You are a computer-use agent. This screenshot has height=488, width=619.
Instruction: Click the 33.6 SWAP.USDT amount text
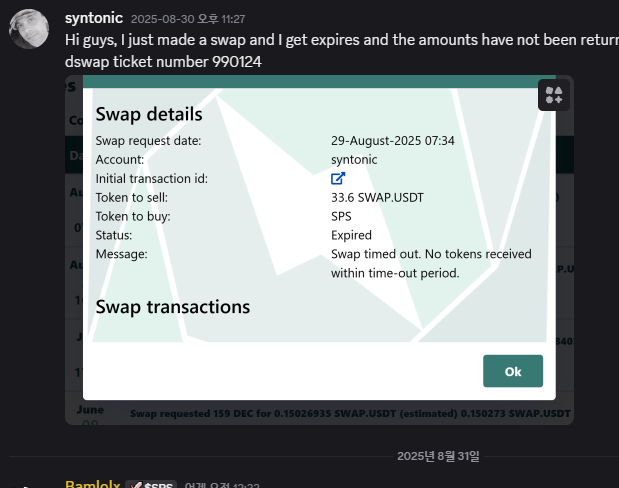point(377,197)
